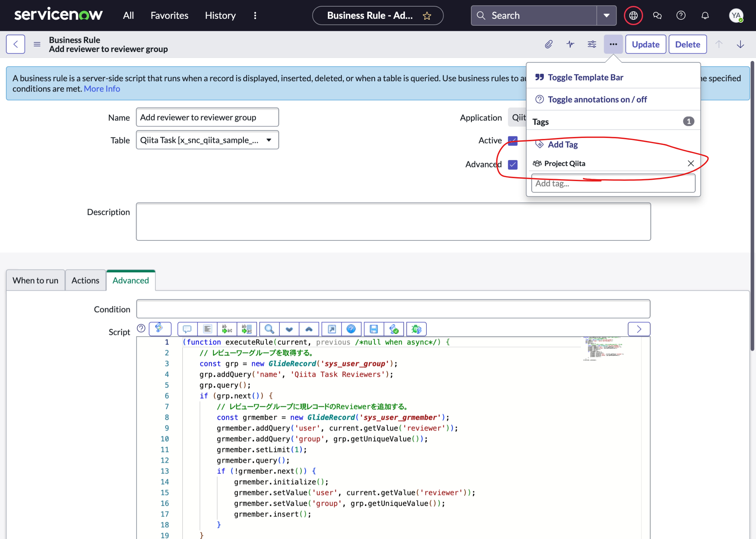Toggle a comment with the speech bubble icon
The image size is (756, 539).
coord(187,329)
